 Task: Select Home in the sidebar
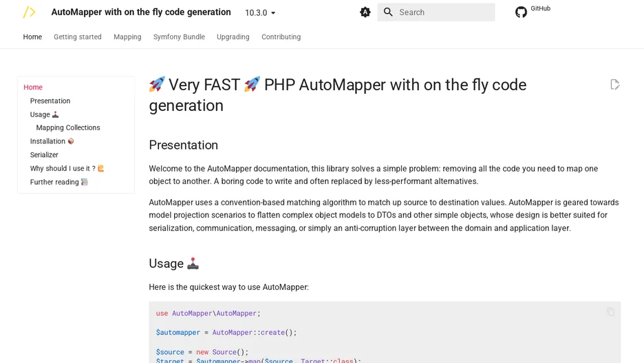pos(33,87)
